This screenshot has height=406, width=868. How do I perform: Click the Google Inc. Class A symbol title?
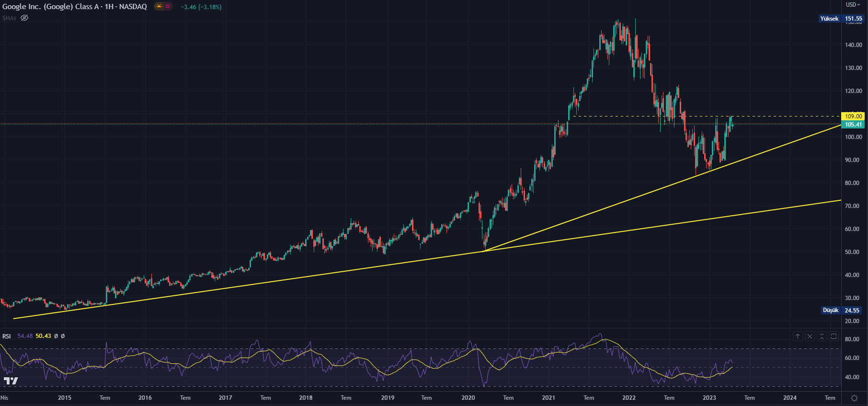coord(75,7)
